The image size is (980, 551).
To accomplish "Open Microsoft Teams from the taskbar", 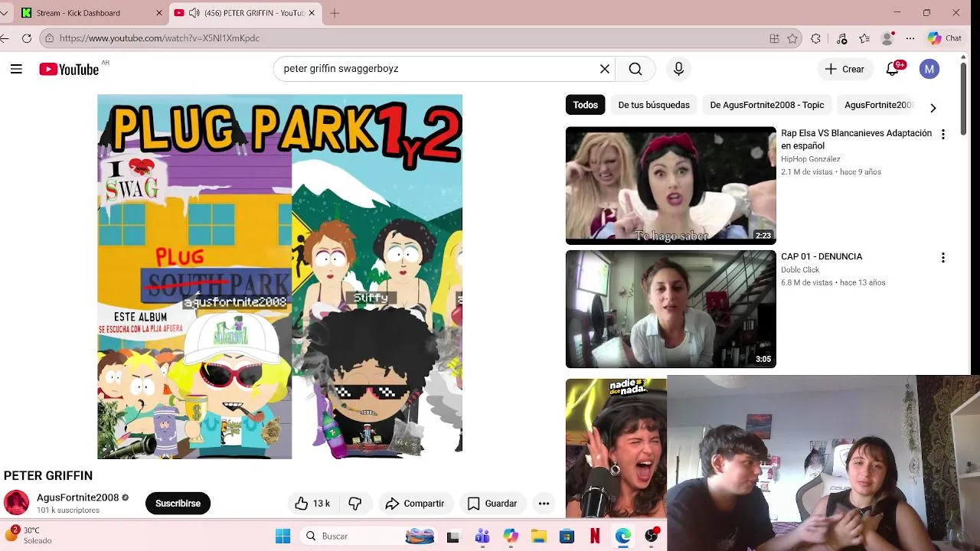I will pyautogui.click(x=482, y=536).
